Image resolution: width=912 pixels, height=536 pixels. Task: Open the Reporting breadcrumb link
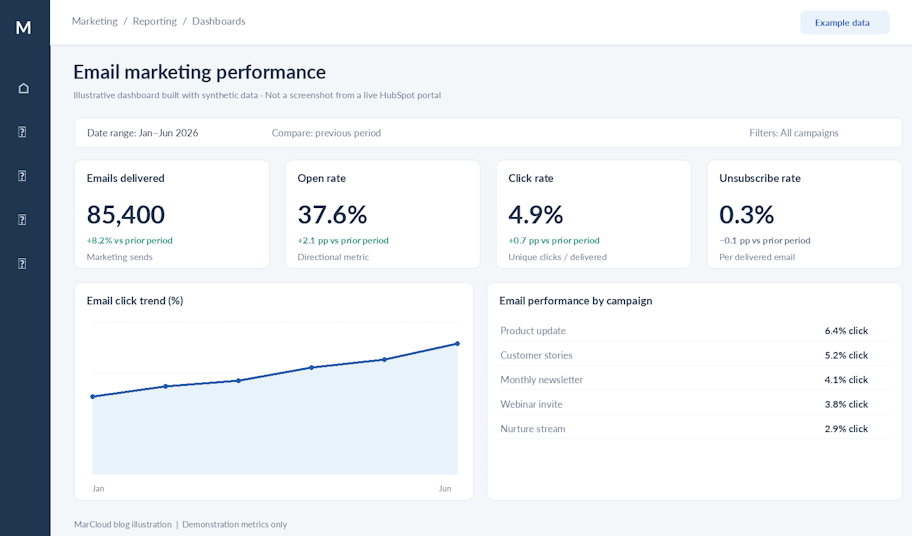pyautogui.click(x=155, y=22)
